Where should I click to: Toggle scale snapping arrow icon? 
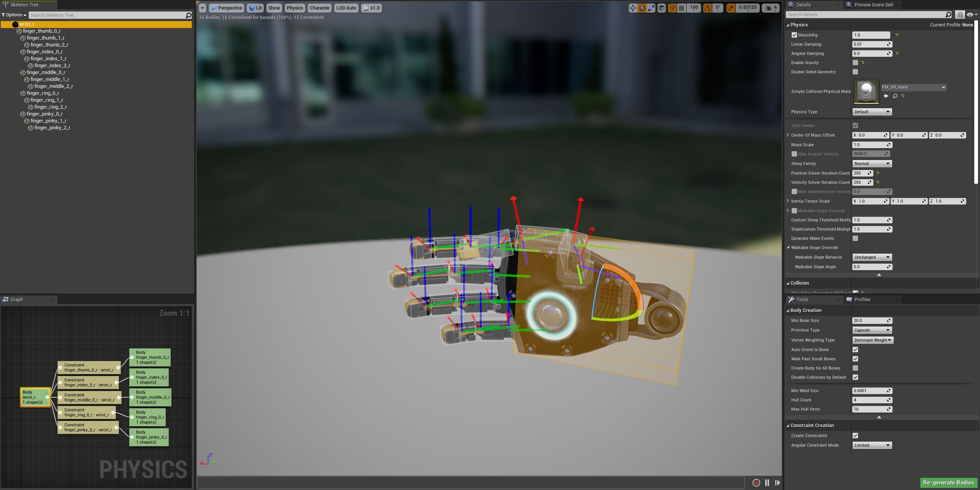[731, 8]
